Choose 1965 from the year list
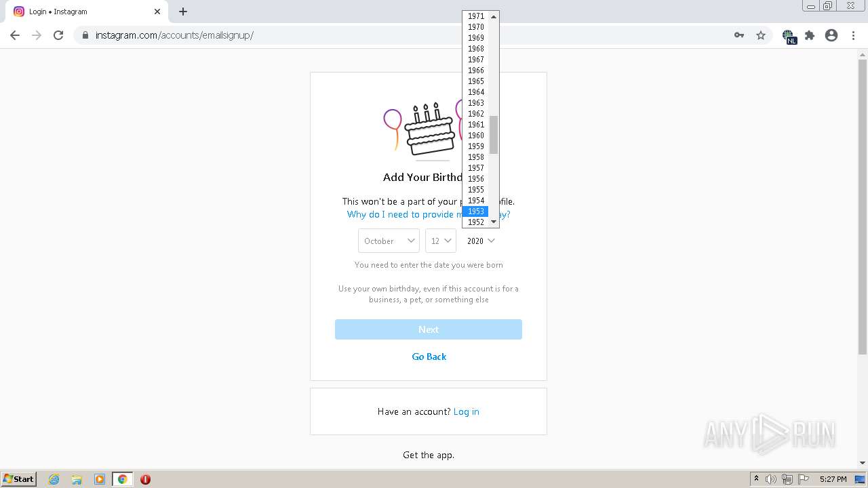 click(475, 81)
